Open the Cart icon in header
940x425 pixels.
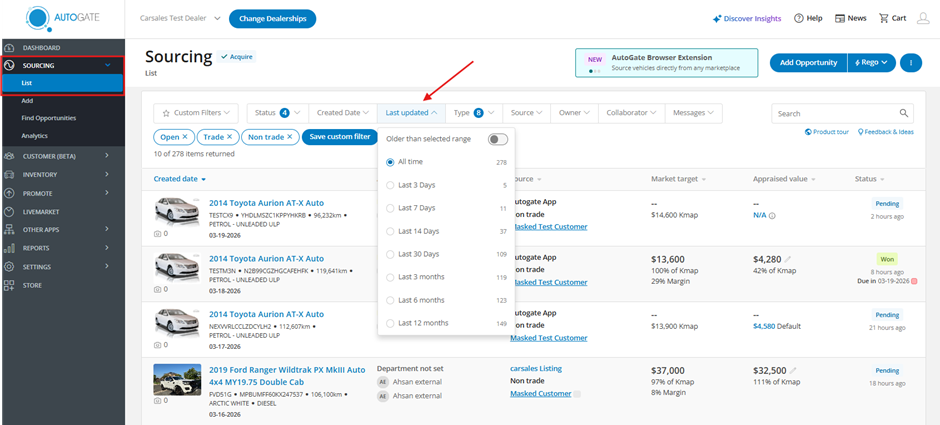tap(884, 18)
